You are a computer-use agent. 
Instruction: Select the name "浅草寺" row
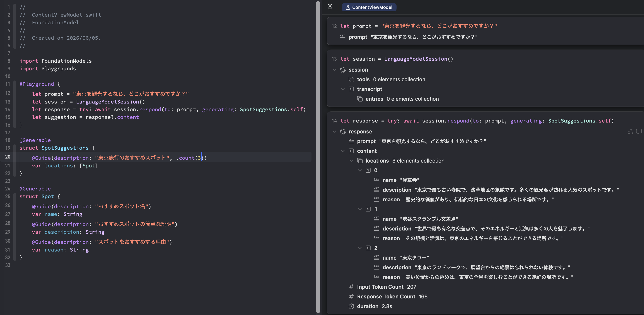397,180
